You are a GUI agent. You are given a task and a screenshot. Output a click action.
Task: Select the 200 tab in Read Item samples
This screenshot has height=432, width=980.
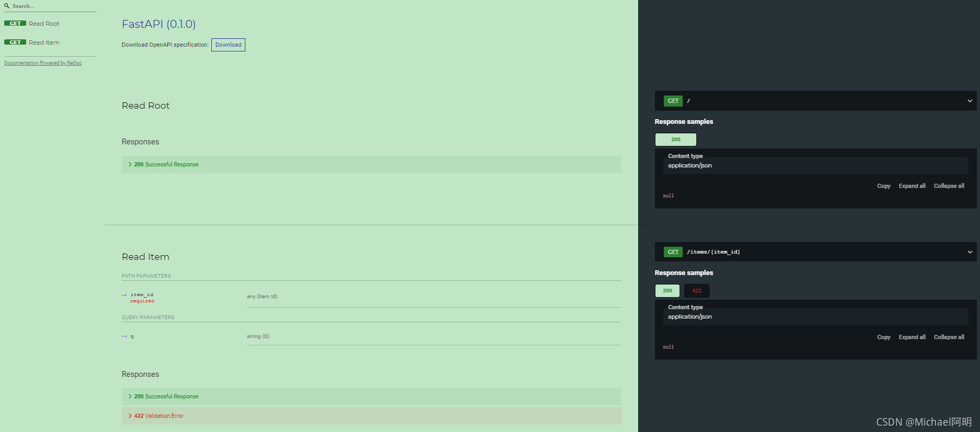(x=667, y=291)
